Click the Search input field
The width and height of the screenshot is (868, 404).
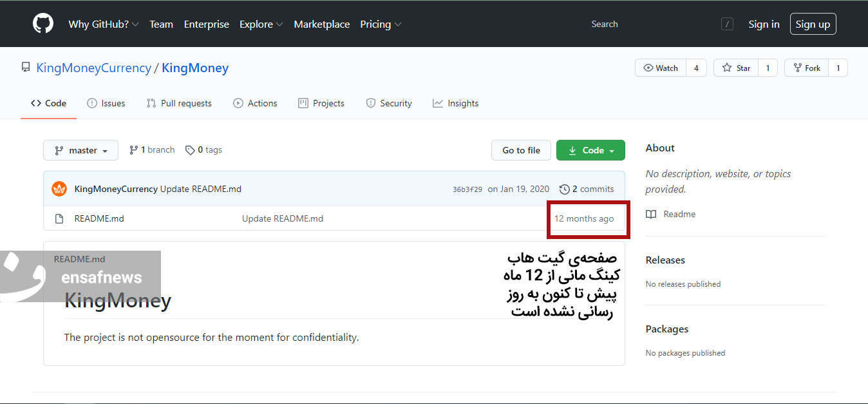pos(650,24)
